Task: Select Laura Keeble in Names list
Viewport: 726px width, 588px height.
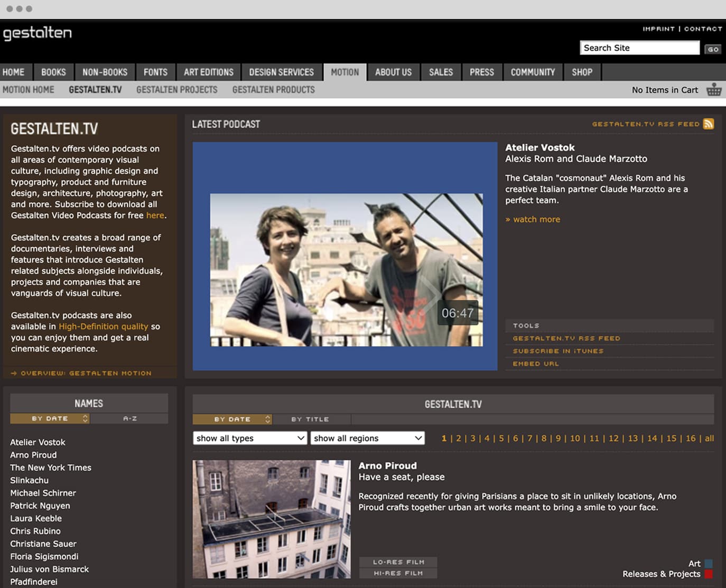Action: tap(36, 518)
